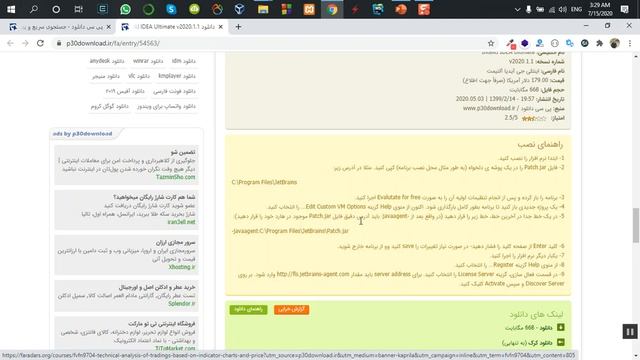Select the -javaagent Patch.jar line

point(290,231)
